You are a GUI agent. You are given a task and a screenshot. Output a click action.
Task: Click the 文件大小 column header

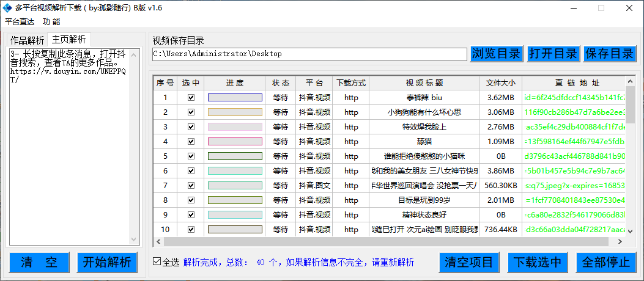[501, 83]
